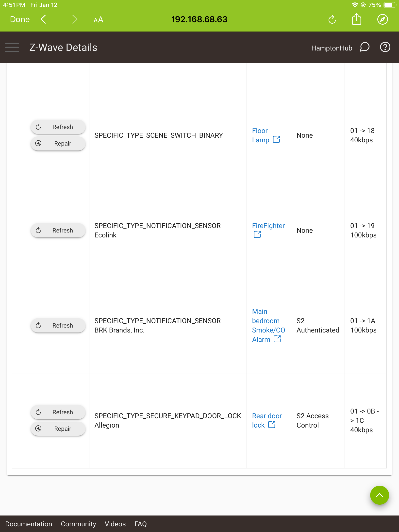
Task: Repair the Allegion door lock
Action: 58,429
